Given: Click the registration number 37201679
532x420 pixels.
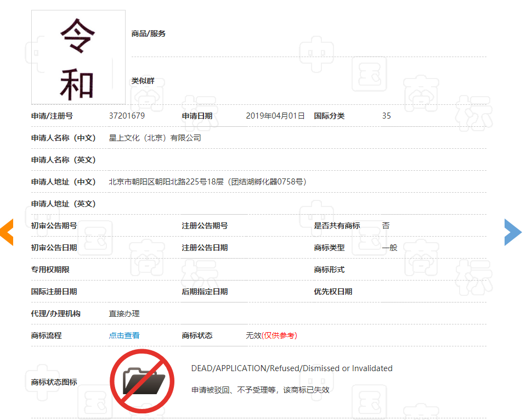Looking at the screenshot, I should tap(127, 116).
